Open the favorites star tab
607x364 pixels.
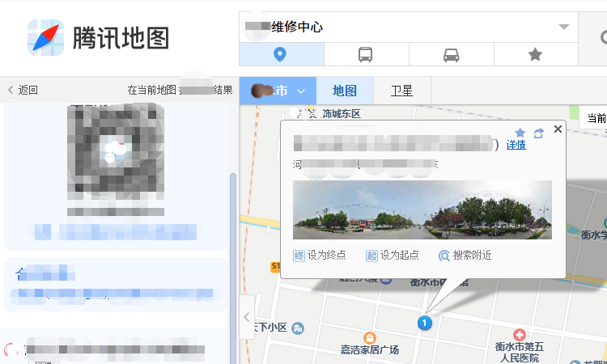point(536,54)
